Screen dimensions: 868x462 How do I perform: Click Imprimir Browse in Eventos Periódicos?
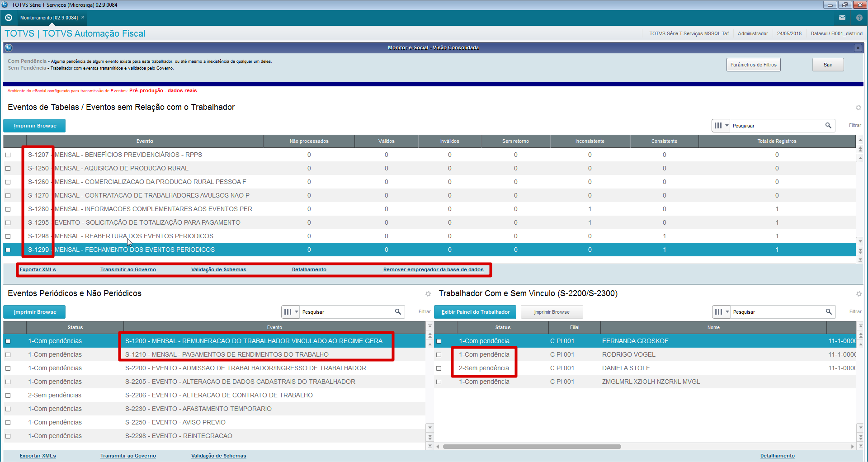click(x=34, y=312)
